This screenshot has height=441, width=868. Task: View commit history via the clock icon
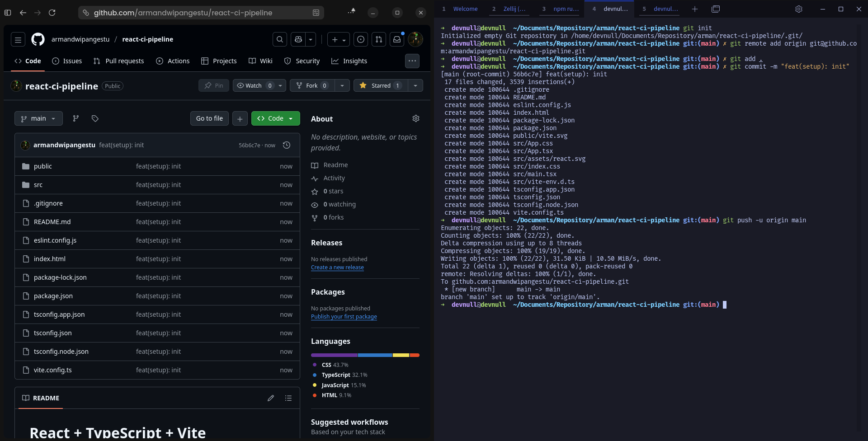[x=287, y=145]
